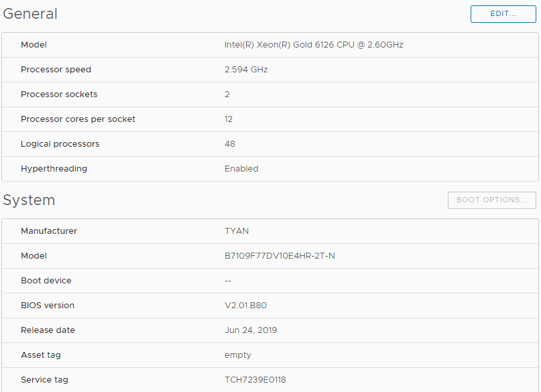Click the Boot device row label
Viewport: 541px width, 392px height.
[46, 281]
